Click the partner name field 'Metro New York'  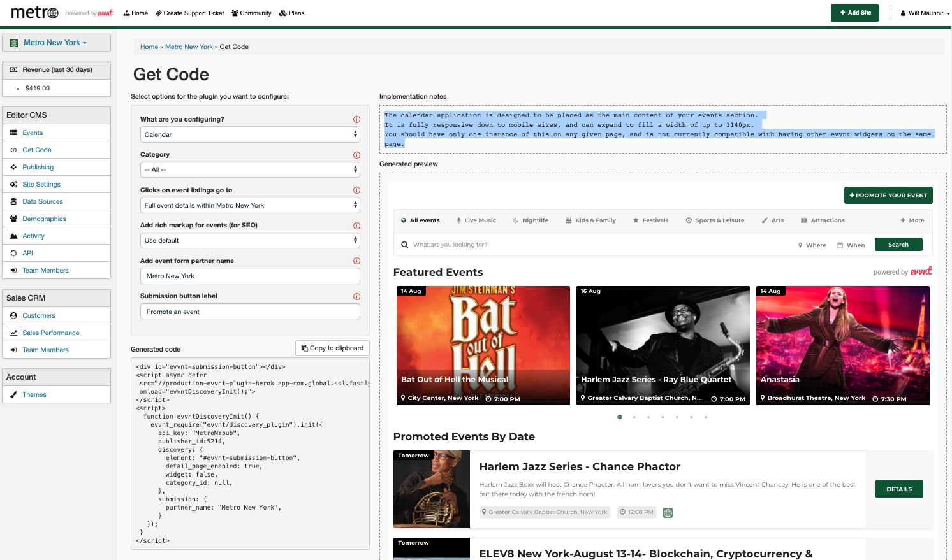click(x=250, y=276)
